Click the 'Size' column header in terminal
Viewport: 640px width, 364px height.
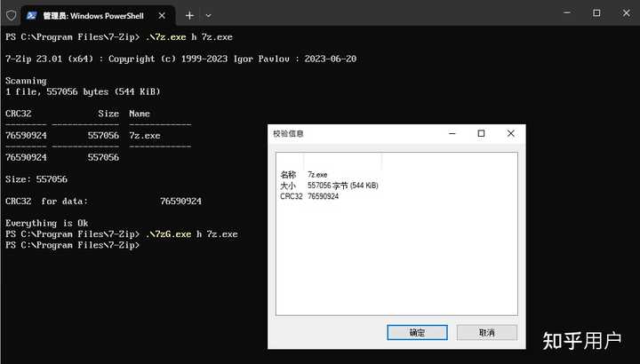point(108,114)
